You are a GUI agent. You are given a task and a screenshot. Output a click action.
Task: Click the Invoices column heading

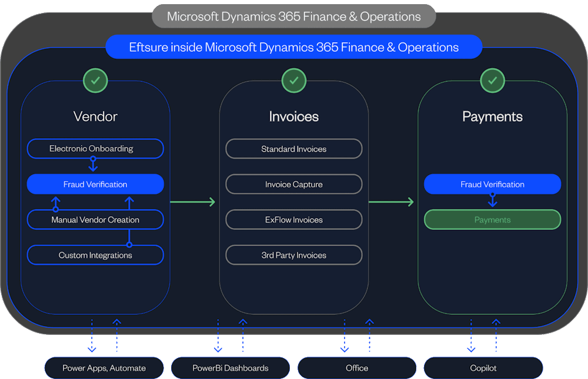(x=294, y=116)
